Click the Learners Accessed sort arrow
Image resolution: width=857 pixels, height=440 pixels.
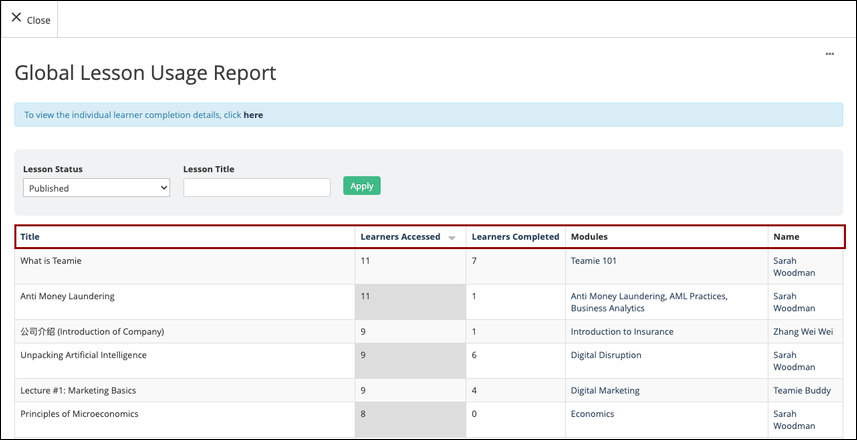click(451, 238)
